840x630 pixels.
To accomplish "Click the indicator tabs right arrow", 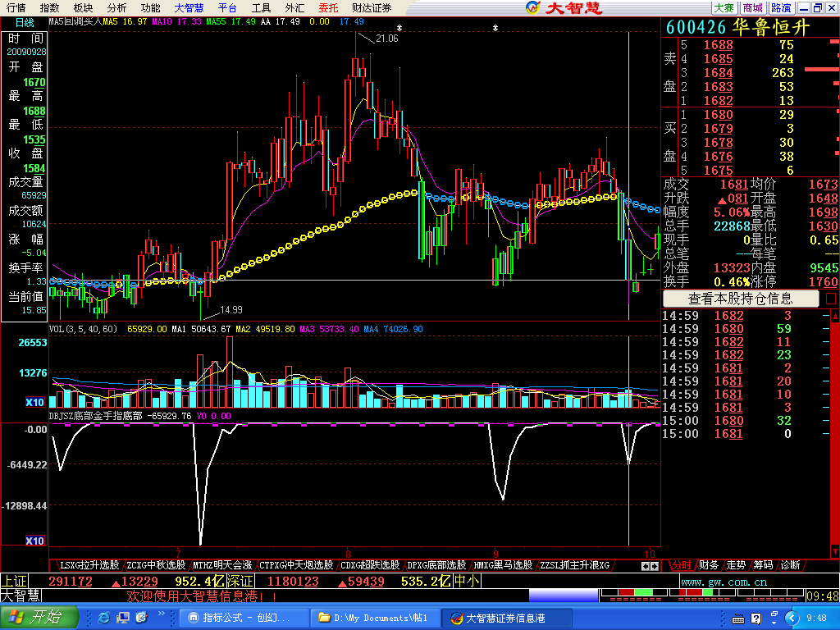I will (654, 566).
